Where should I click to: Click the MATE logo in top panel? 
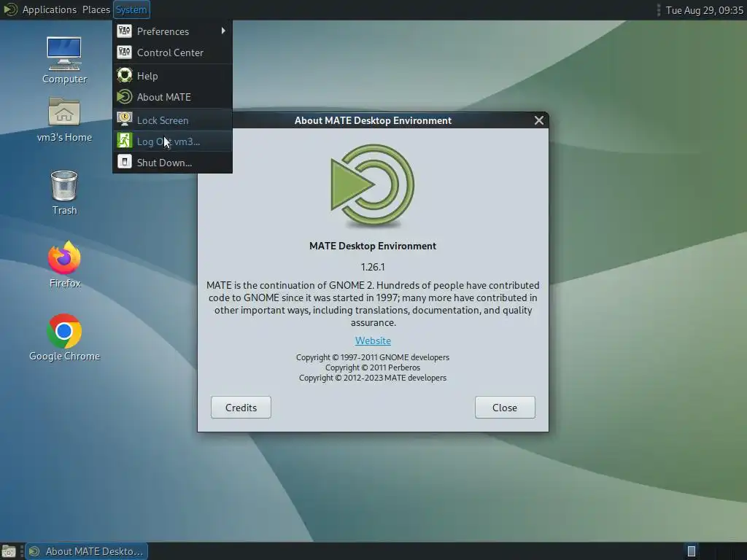(10, 9)
